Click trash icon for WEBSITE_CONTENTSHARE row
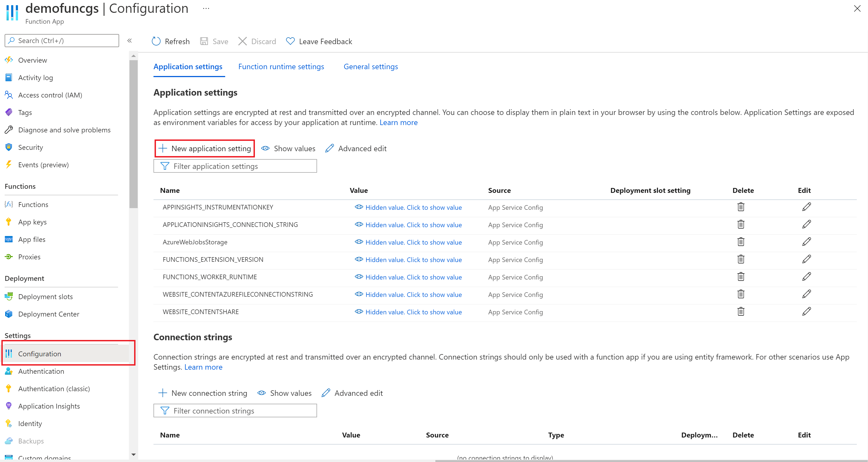 pyautogui.click(x=740, y=311)
